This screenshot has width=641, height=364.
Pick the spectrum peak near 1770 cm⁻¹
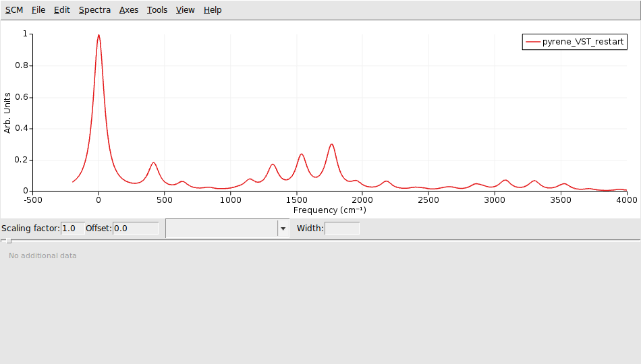[331, 144]
